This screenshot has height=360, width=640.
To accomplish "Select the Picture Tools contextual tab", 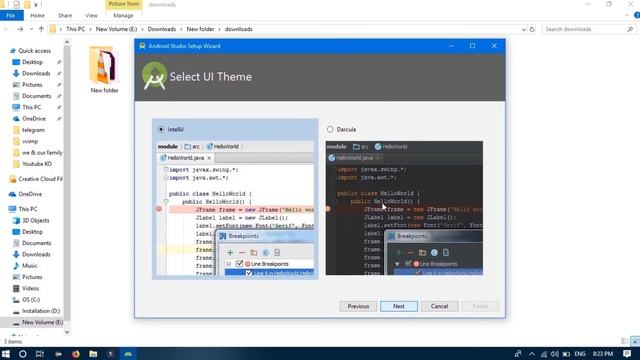I will pyautogui.click(x=124, y=4).
